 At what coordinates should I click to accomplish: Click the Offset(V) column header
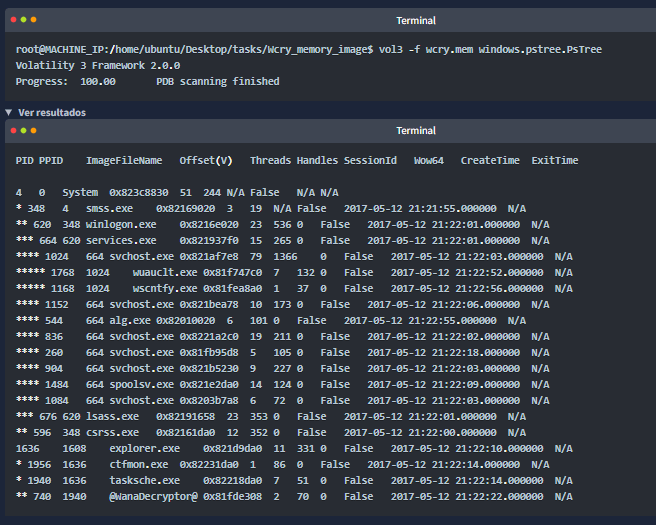[x=206, y=160]
